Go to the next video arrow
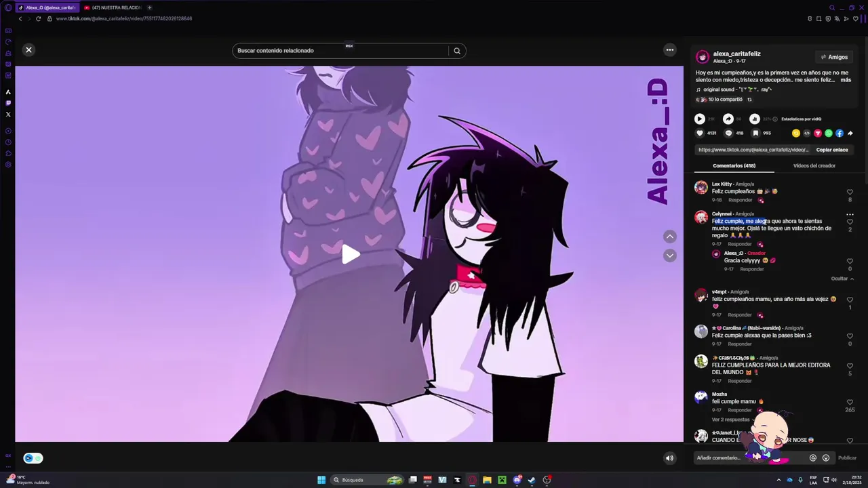868x488 pixels. coord(670,256)
